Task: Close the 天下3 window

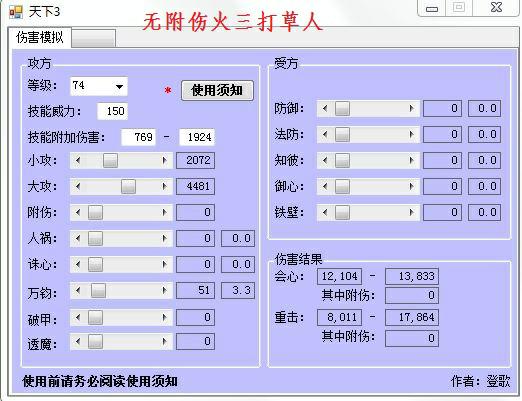Action: [x=496, y=8]
